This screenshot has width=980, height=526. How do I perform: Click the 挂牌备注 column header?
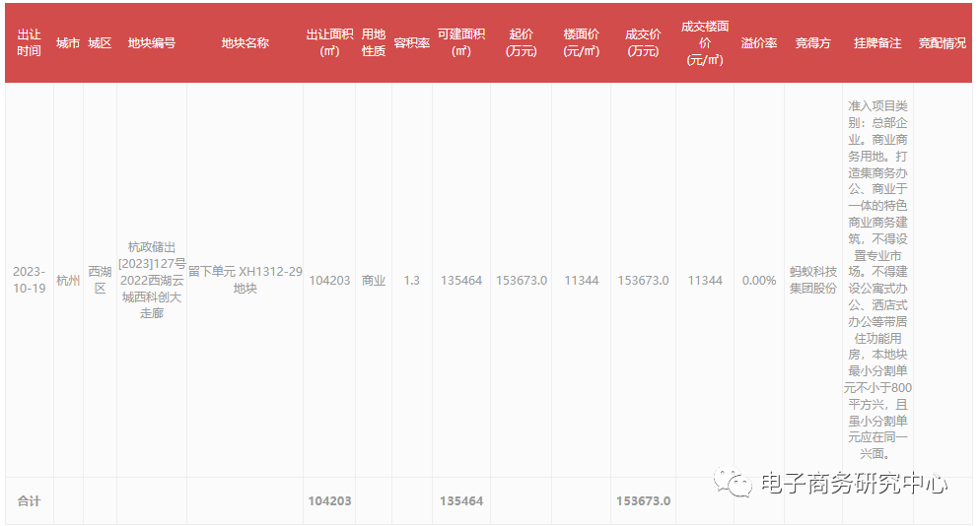coord(877,43)
